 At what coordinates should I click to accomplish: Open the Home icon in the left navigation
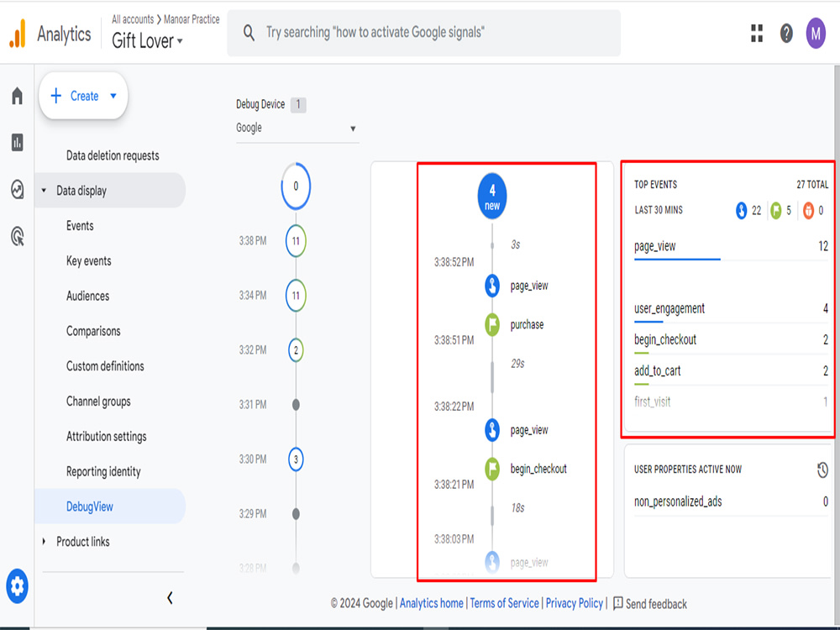coord(15,97)
